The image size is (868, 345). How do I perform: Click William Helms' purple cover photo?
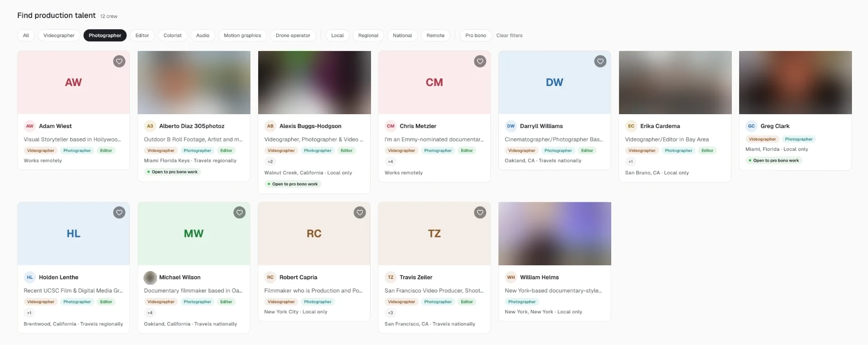[x=555, y=234]
